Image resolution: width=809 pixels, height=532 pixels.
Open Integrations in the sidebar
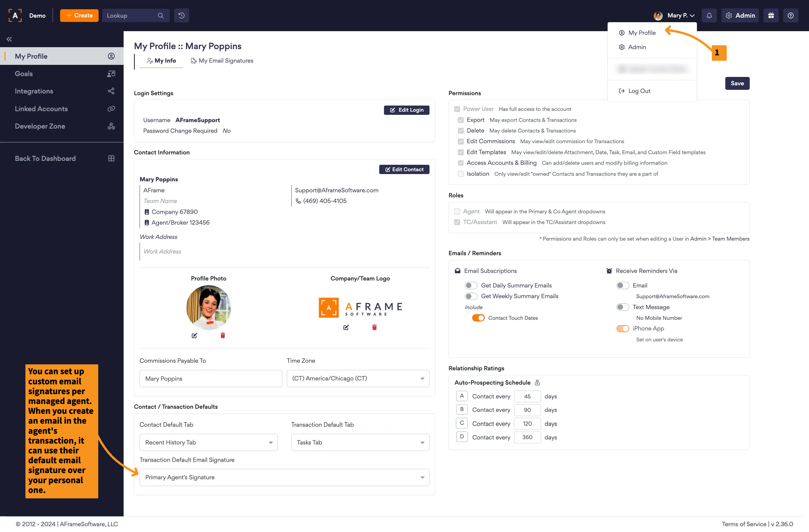[x=34, y=91]
